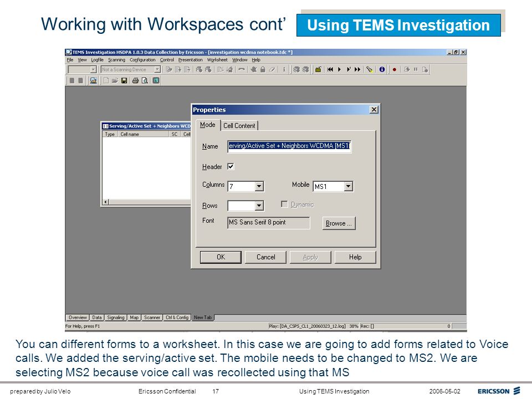This screenshot has height=399, width=532.
Task: Click the Font field showing MS Sans Serif
Action: (x=269, y=223)
